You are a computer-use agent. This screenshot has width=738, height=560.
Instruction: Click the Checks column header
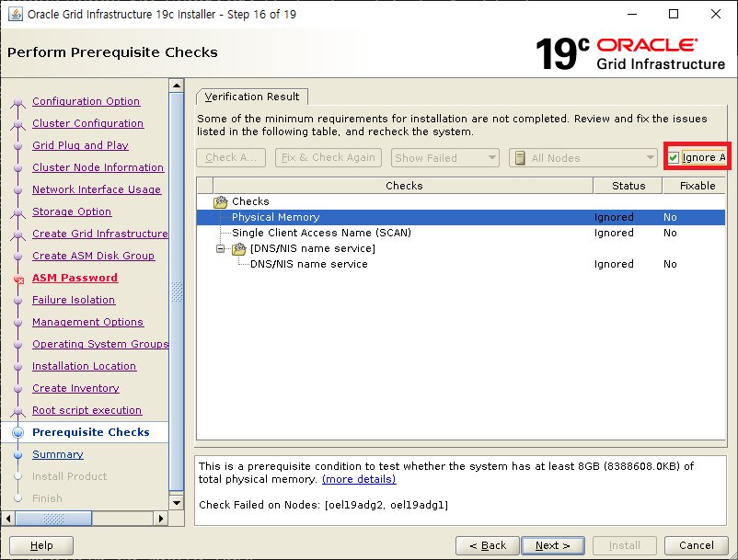[x=403, y=186]
